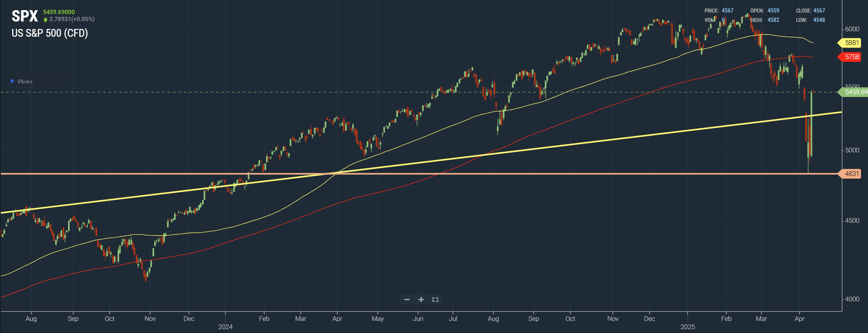This screenshot has width=868, height=333.
Task: Click the SPX ticker symbol
Action: [x=25, y=16]
